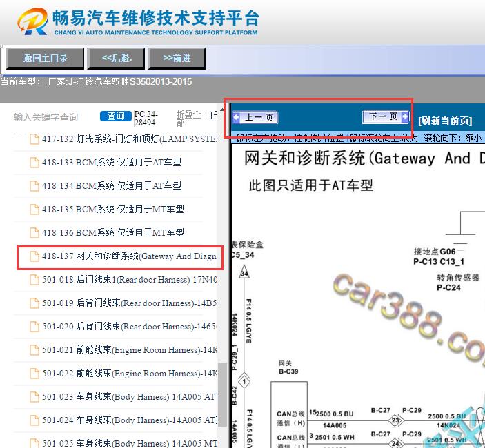This screenshot has width=485, height=448.
Task: Click the document icon beside 501-024
Action: 34,420
